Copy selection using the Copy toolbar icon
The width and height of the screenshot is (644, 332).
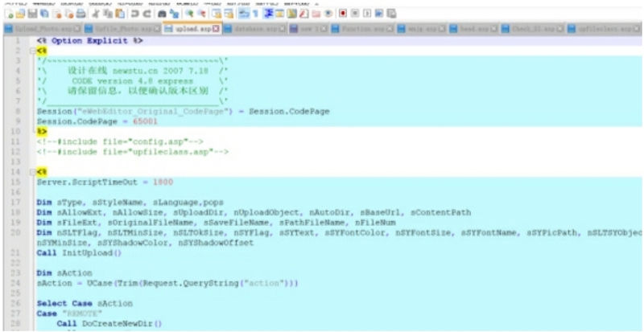[108, 14]
